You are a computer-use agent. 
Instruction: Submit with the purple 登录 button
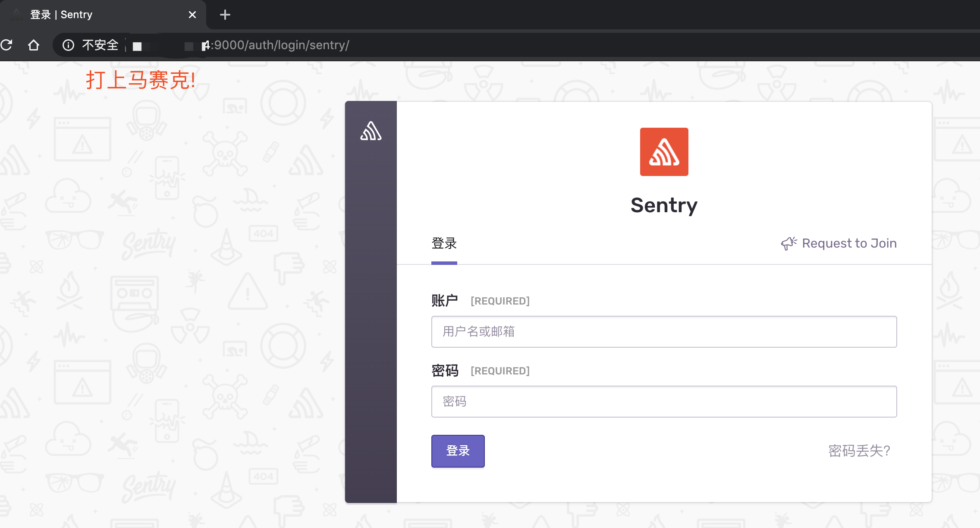458,451
